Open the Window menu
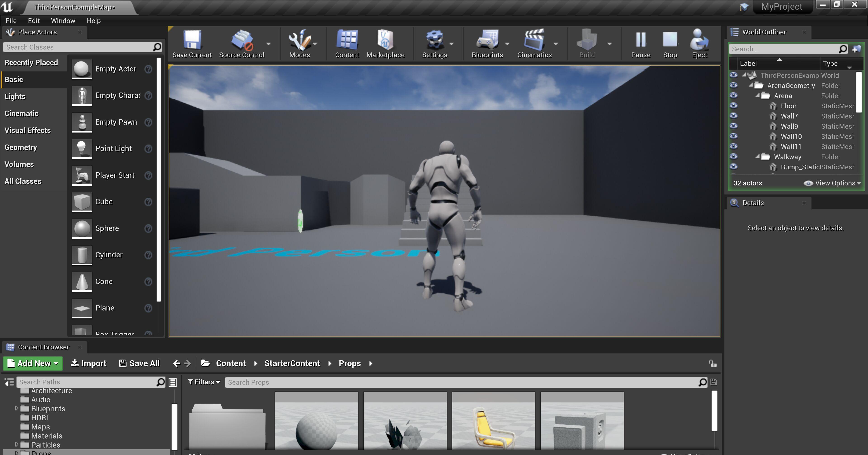 (63, 21)
